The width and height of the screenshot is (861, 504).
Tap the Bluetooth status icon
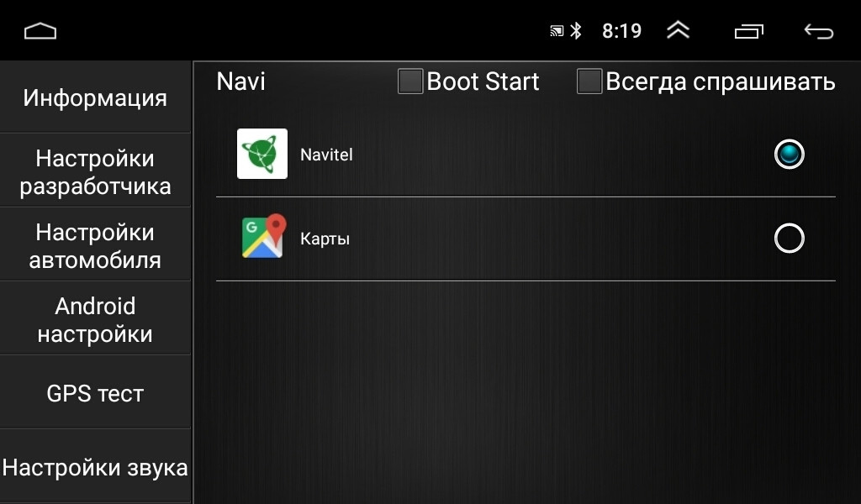pyautogui.click(x=576, y=31)
